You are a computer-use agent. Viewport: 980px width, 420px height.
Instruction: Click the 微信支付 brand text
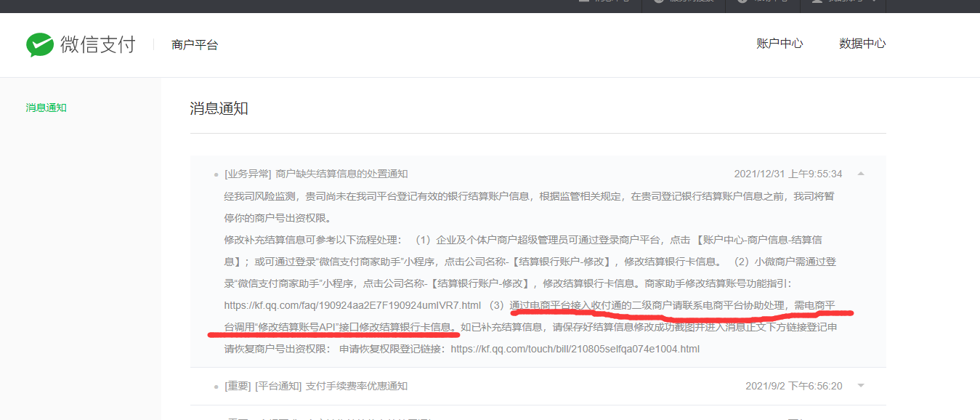click(98, 44)
